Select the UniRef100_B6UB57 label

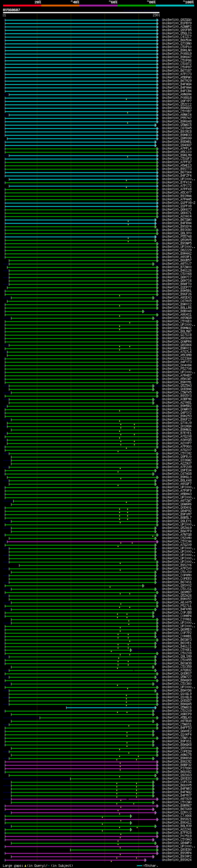coord(177,260)
